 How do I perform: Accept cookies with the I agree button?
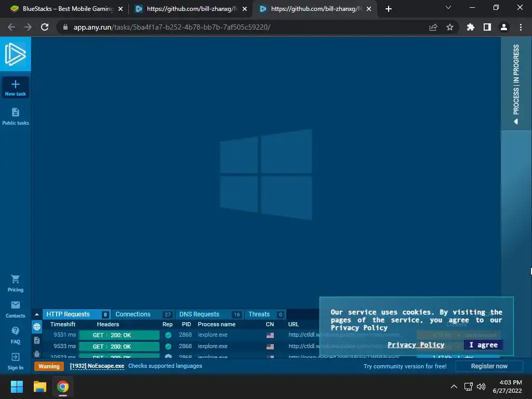click(484, 345)
